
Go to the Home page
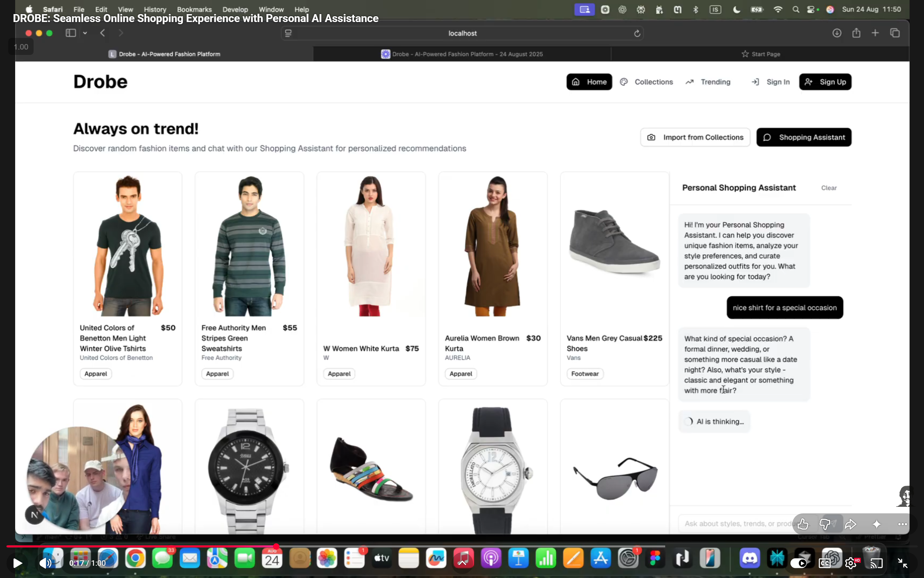(x=589, y=82)
